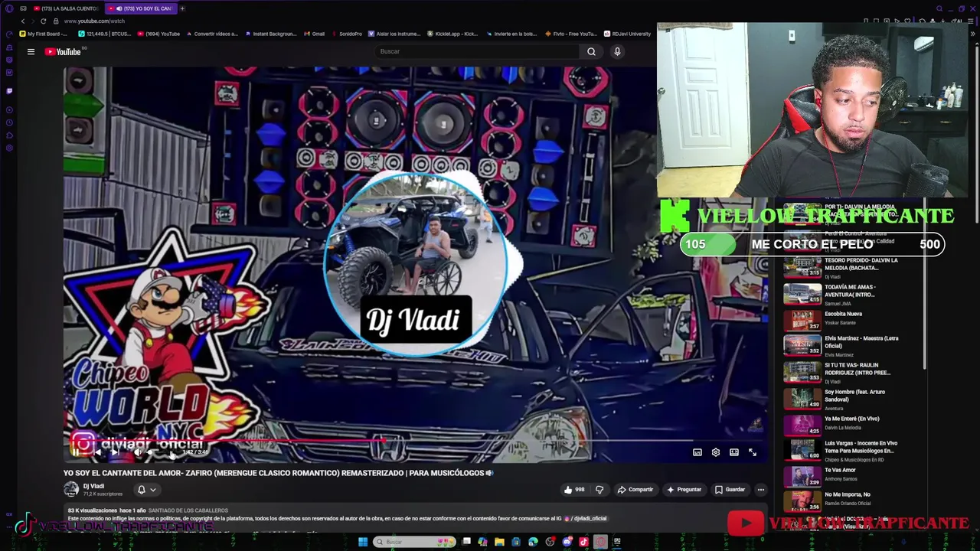
Task: Open Ya Me Enteré (En Vivo) video
Action: click(x=841, y=424)
